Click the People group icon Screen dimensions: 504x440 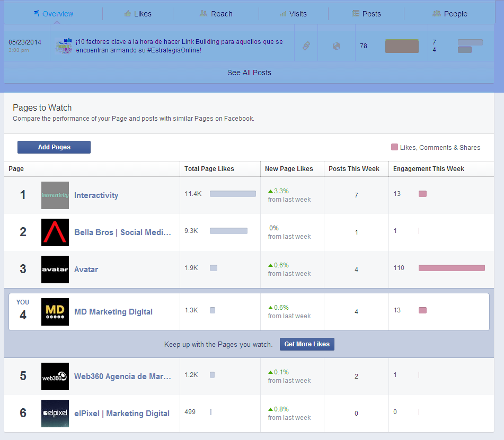(437, 13)
